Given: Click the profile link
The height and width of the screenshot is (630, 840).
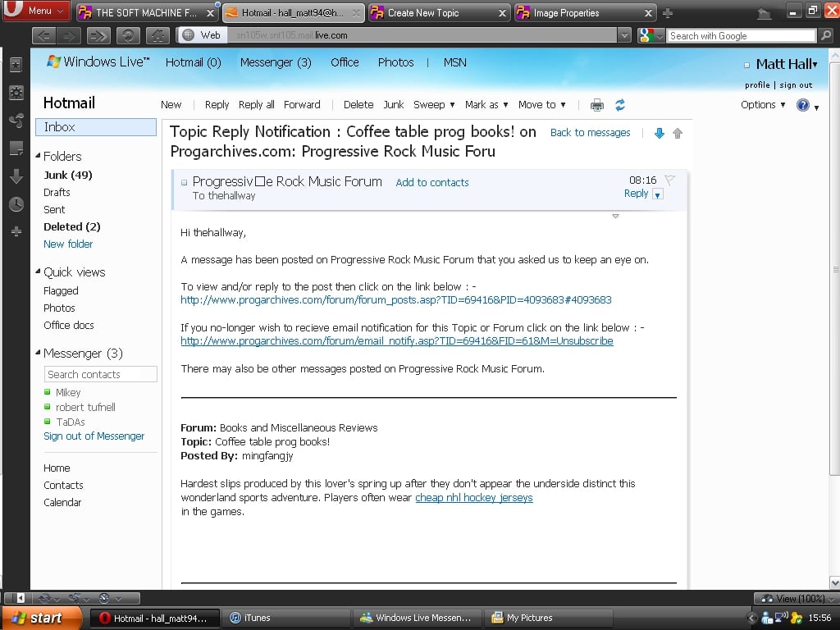Looking at the screenshot, I should tap(757, 85).
